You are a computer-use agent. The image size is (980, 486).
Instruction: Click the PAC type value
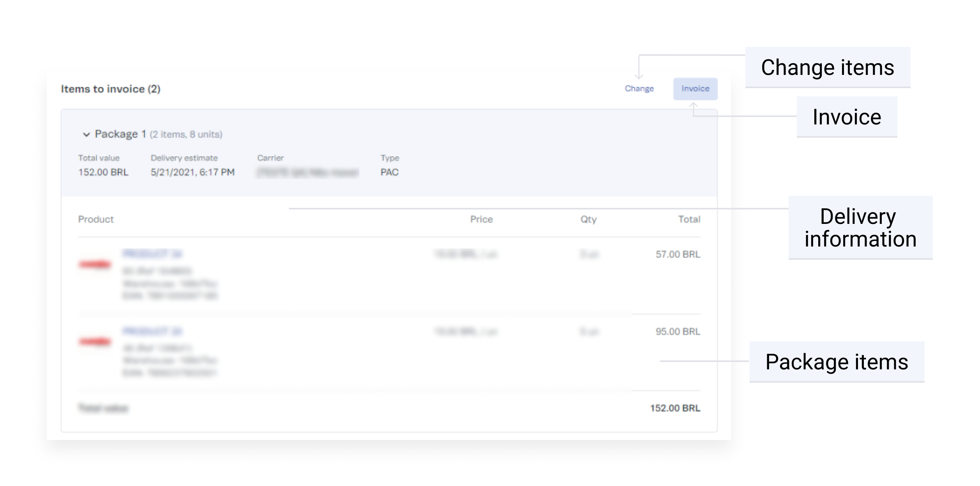(389, 172)
